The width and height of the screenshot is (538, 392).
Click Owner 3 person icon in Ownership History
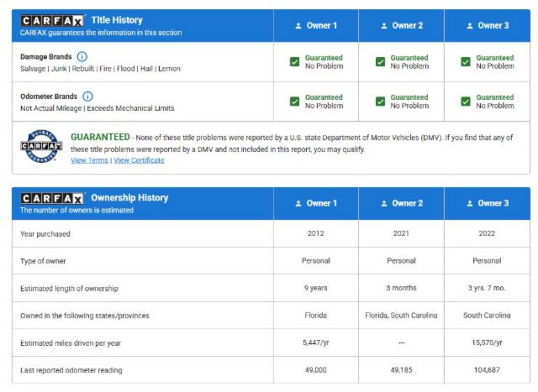[x=470, y=203]
